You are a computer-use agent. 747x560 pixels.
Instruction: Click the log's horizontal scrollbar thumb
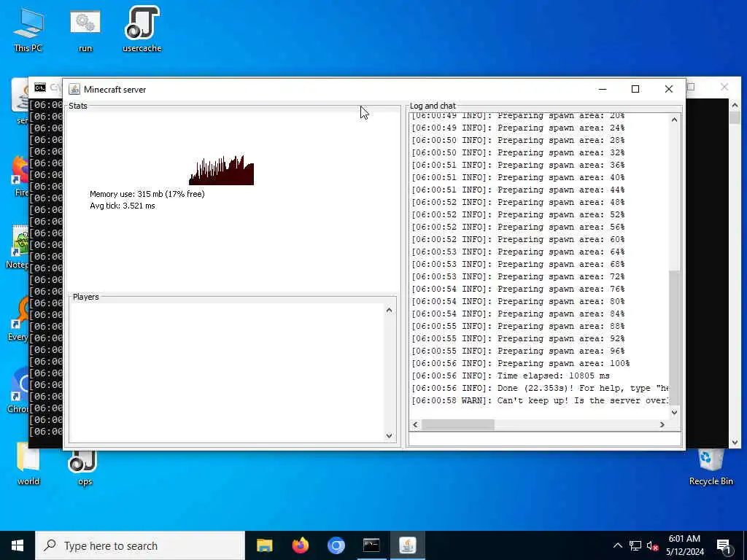458,424
